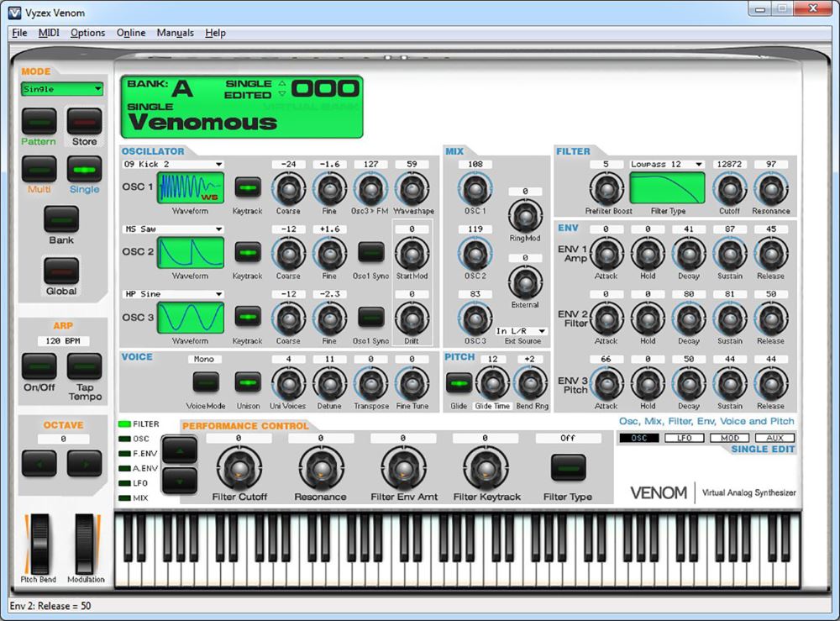Switch to the AUX edit tab
Screen dimensions: 840x621
774,438
